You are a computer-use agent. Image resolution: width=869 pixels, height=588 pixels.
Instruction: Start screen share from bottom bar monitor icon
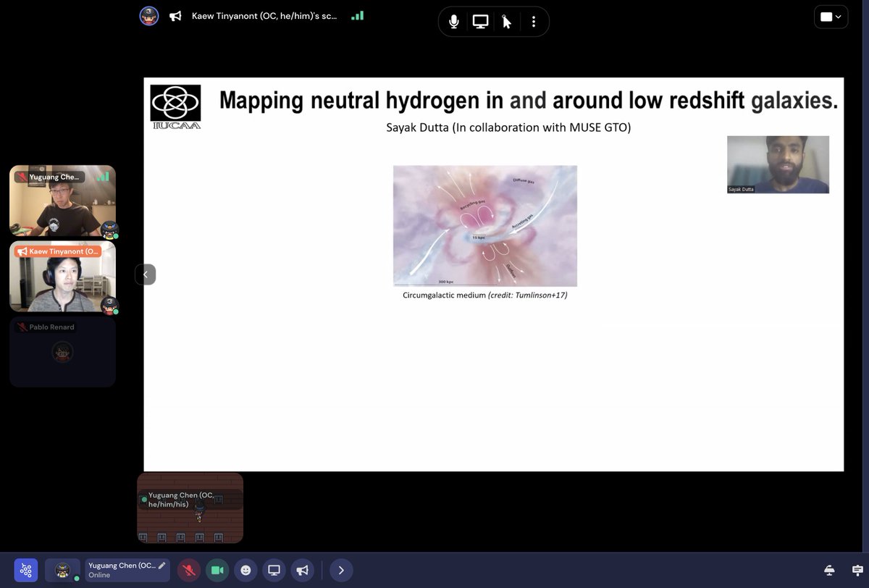[x=274, y=570]
